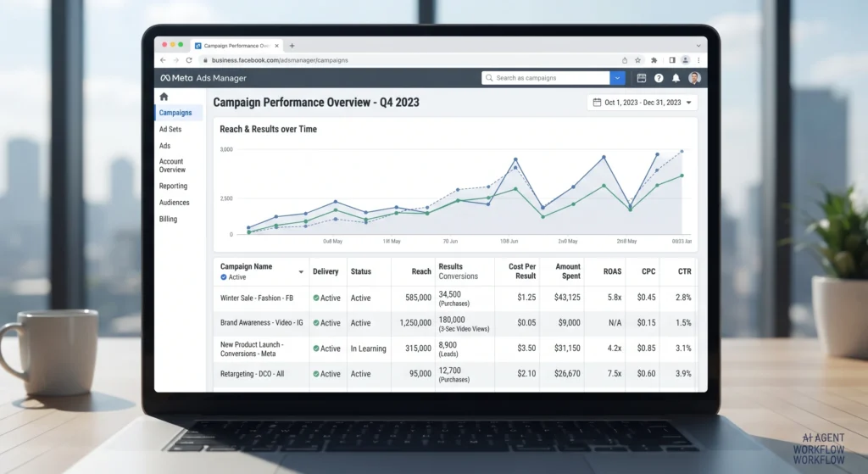Viewport: 868px width, 474px height.
Task: Toggle the Active filter check under Campaign Name
Action: pyautogui.click(x=224, y=277)
